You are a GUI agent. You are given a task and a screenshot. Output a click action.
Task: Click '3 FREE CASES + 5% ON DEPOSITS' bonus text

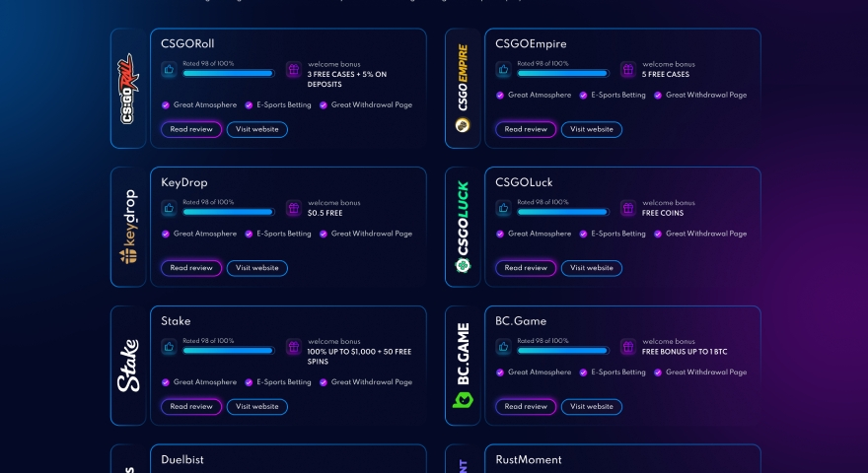click(347, 79)
